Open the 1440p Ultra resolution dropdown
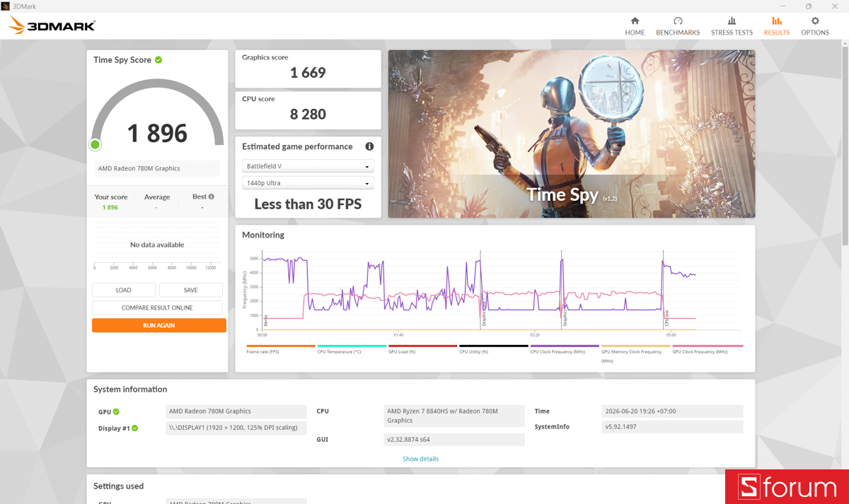Screen dimensions: 849x504 coord(308,183)
